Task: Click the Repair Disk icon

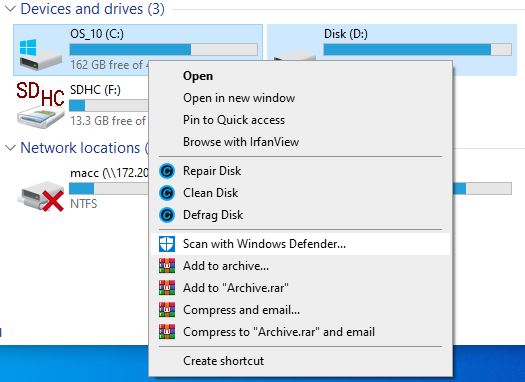Action: click(167, 171)
